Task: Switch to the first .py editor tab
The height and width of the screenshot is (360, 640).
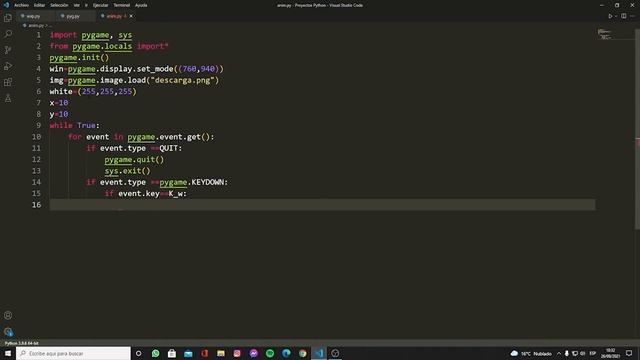Action: pyautogui.click(x=36, y=16)
